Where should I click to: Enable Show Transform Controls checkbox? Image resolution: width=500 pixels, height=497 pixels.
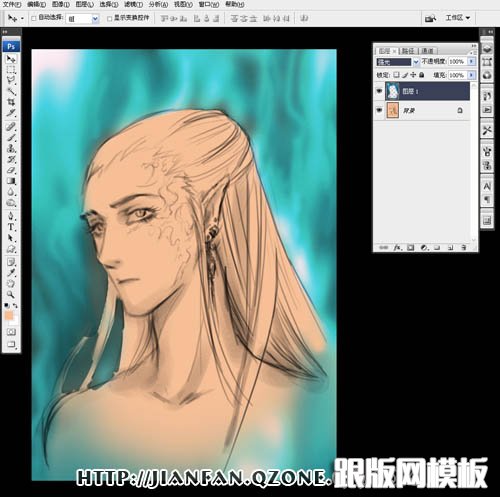click(109, 19)
